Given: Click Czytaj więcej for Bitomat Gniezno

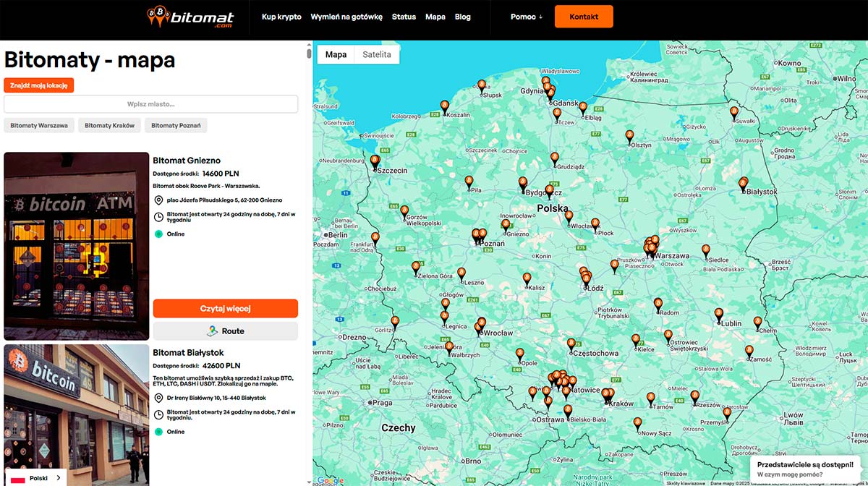Looking at the screenshot, I should (x=225, y=309).
